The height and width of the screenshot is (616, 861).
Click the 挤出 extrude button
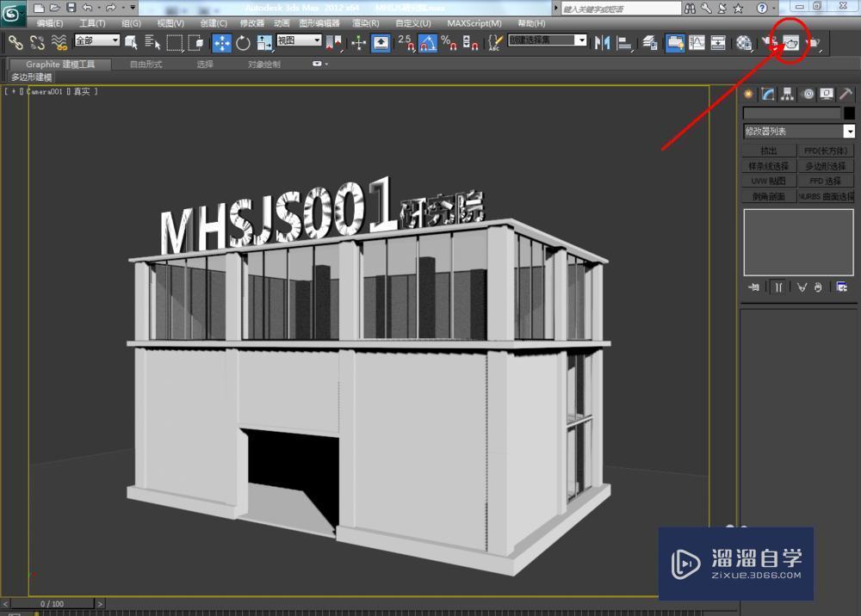(x=769, y=151)
